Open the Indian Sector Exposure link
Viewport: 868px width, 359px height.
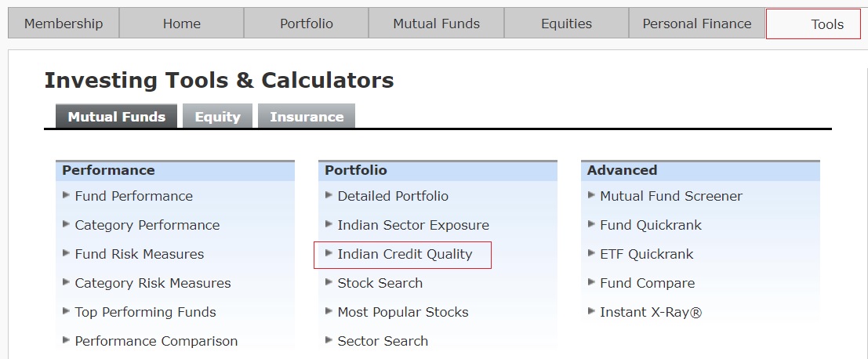(x=413, y=225)
